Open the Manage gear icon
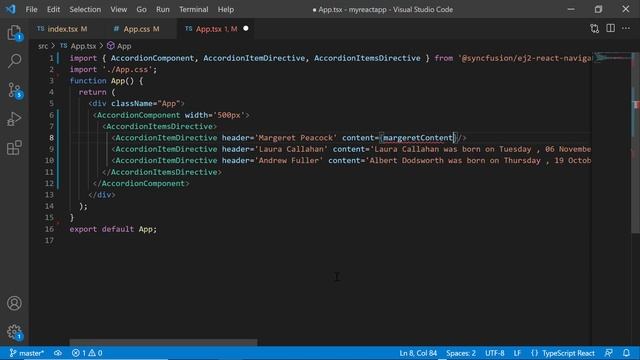 tap(14, 332)
